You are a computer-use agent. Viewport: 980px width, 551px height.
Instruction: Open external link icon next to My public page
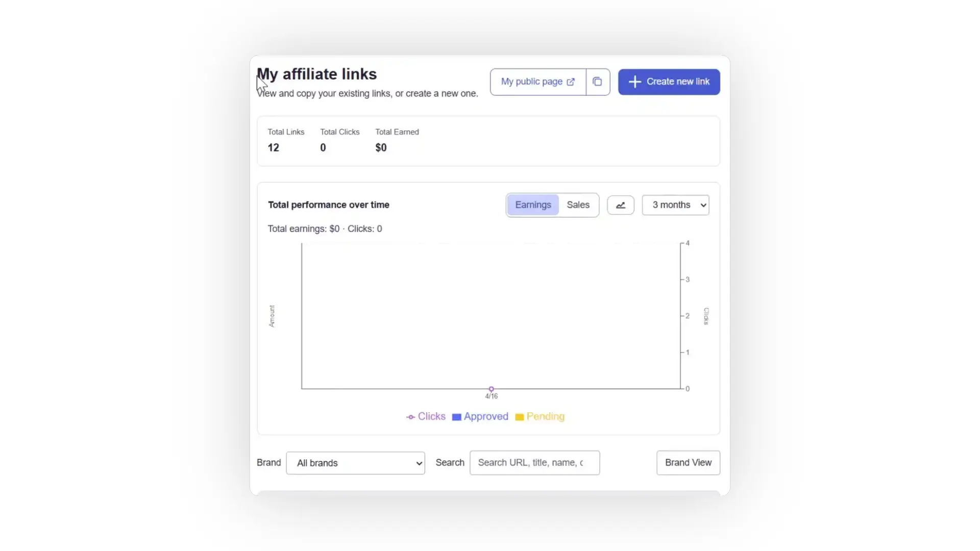tap(570, 81)
